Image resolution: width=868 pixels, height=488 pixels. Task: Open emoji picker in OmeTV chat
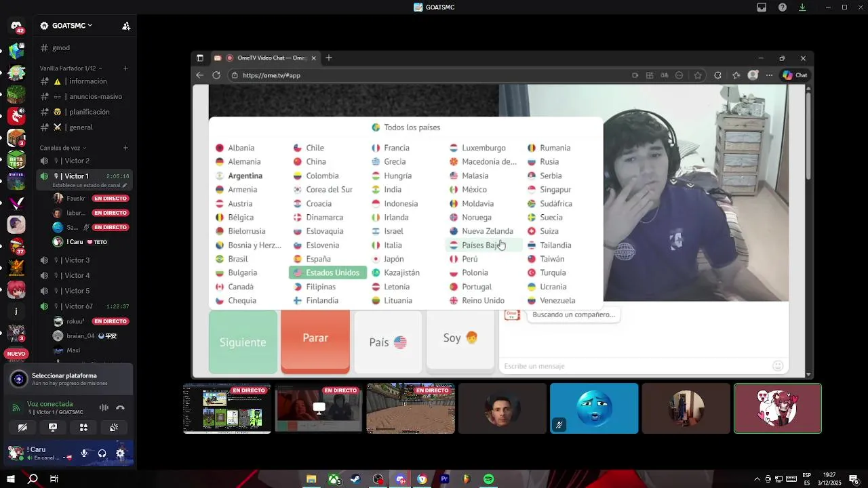[778, 366]
